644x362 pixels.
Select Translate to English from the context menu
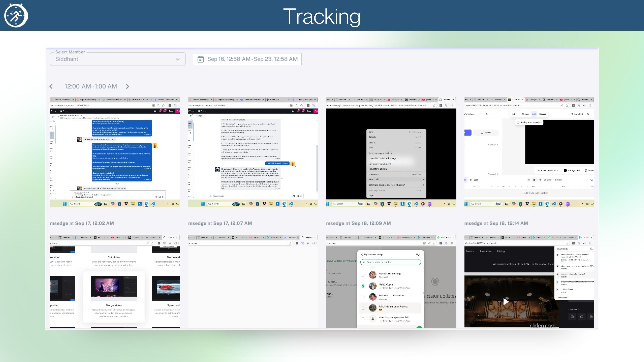[378, 169]
